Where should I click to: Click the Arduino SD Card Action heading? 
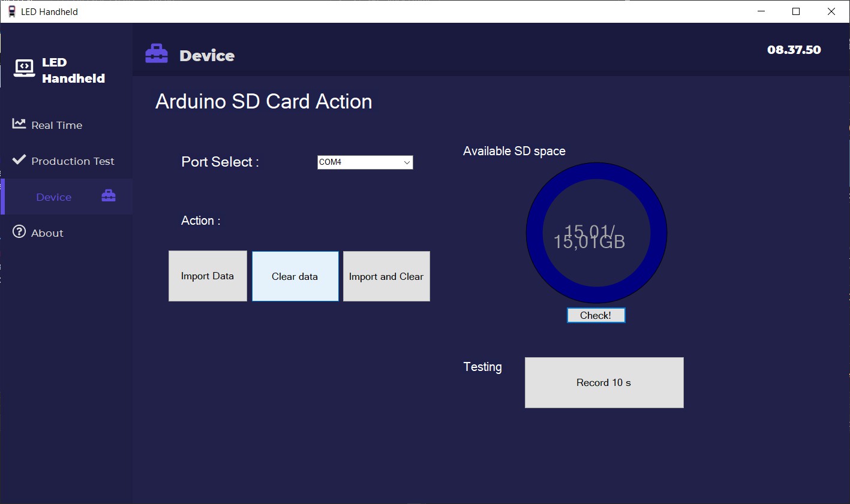(264, 101)
